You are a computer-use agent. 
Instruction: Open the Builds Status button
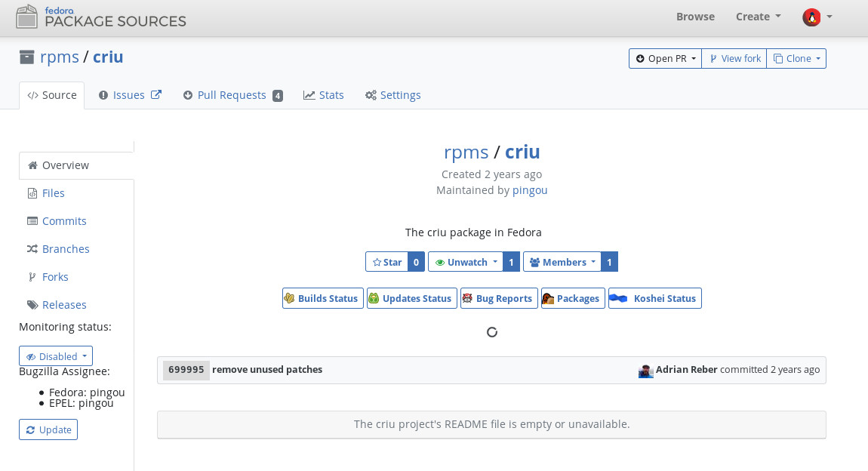click(323, 298)
